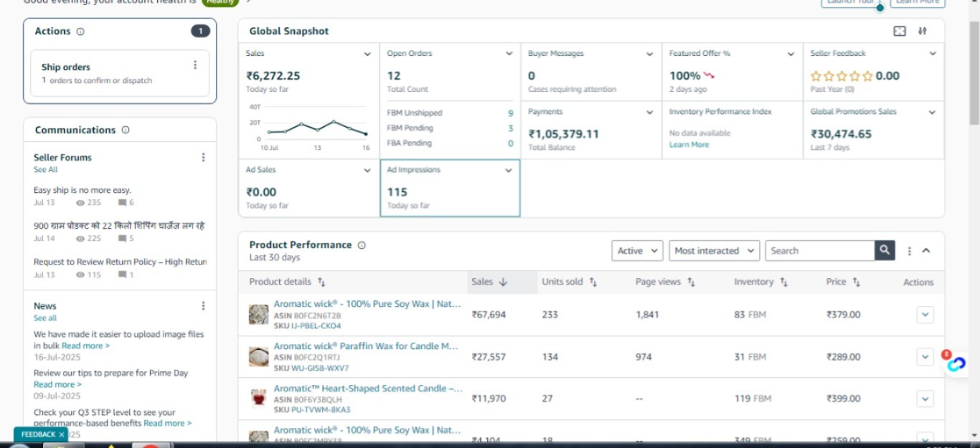Click info icon beside Product Performance title

pyautogui.click(x=362, y=245)
